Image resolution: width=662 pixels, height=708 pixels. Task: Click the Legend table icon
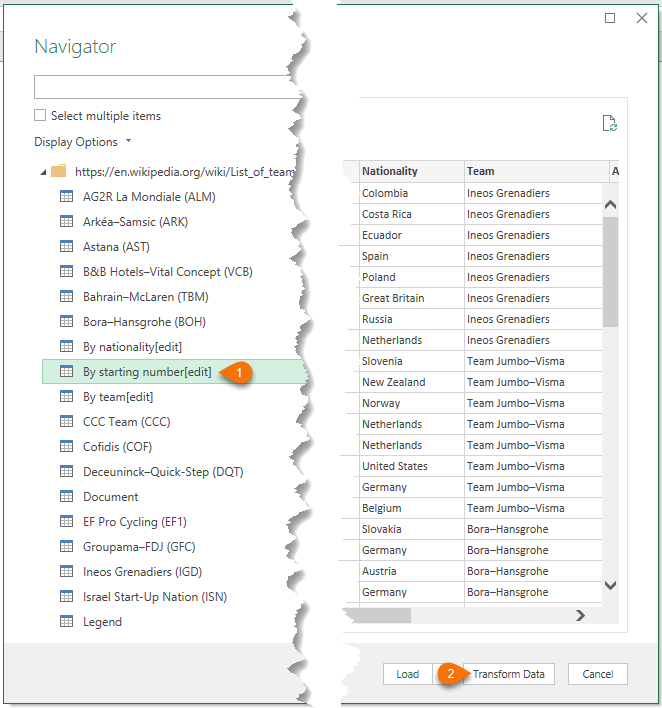(66, 622)
